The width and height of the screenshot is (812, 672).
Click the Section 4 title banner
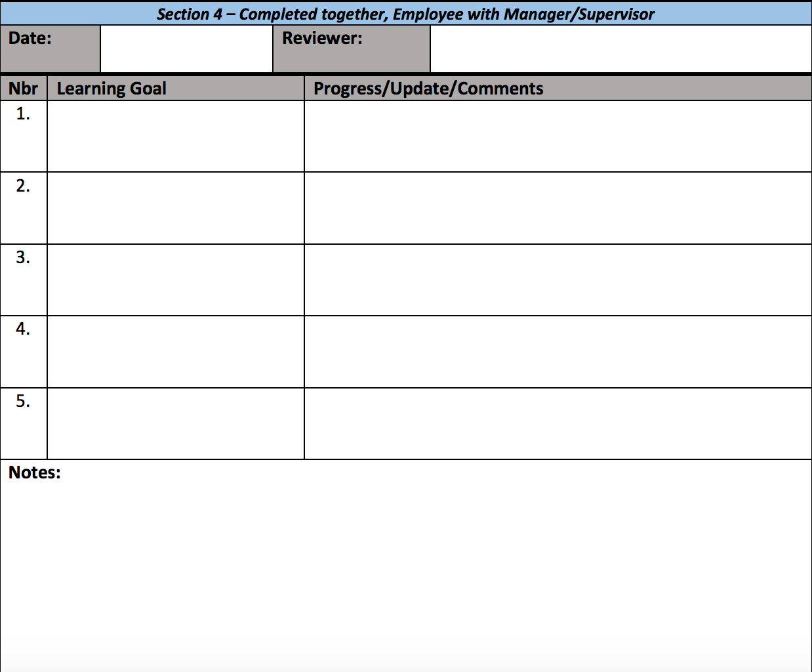[405, 14]
